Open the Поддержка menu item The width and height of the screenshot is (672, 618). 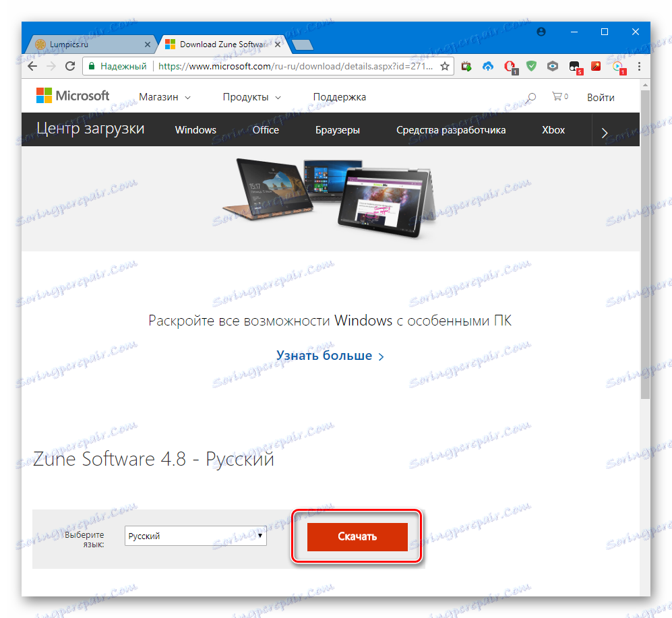coord(340,97)
